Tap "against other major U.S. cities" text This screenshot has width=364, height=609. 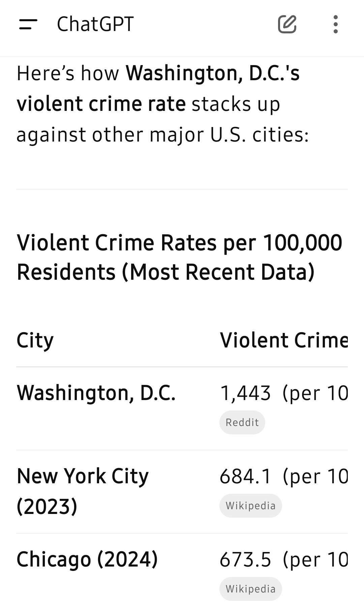(162, 135)
